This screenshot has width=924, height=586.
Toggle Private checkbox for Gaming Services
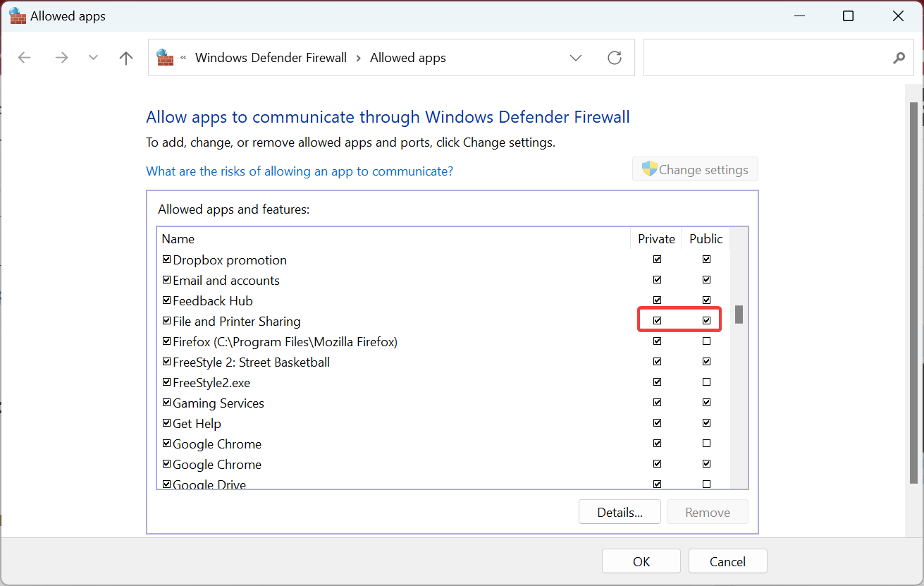click(x=658, y=403)
